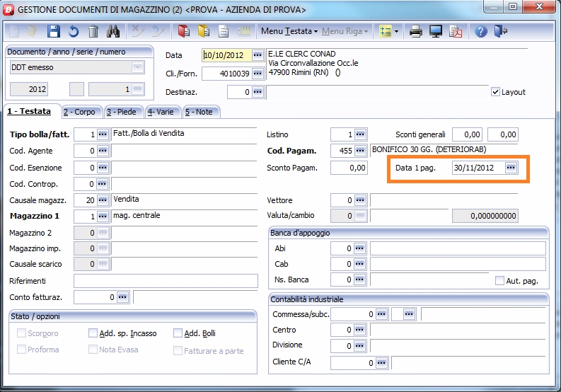Uncheck the Layout checkbox
Viewport: 561px width, 392px height.
coord(495,92)
